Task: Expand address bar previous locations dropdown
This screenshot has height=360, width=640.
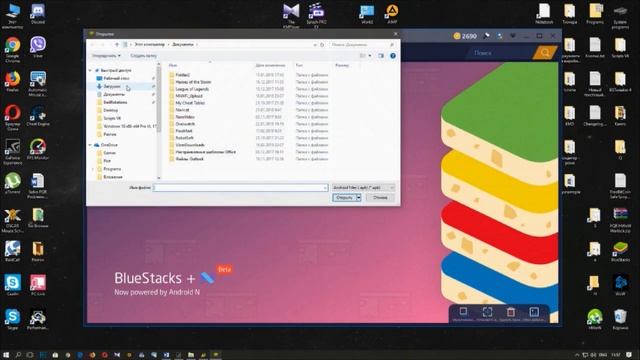Action: pos(315,44)
